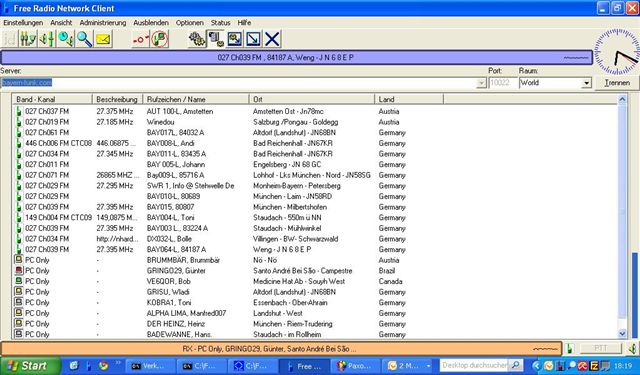Sort by the Beschreibung column header
The height and width of the screenshot is (375, 640).
point(118,99)
